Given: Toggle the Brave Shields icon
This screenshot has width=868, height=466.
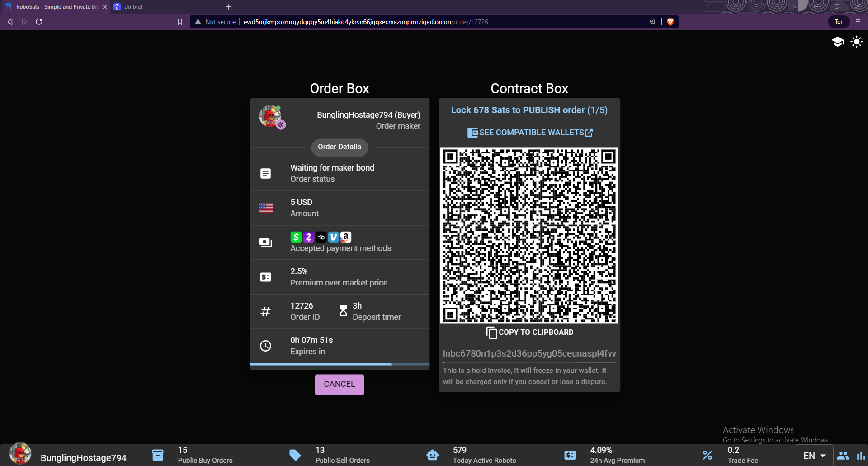Looking at the screenshot, I should click(x=670, y=22).
